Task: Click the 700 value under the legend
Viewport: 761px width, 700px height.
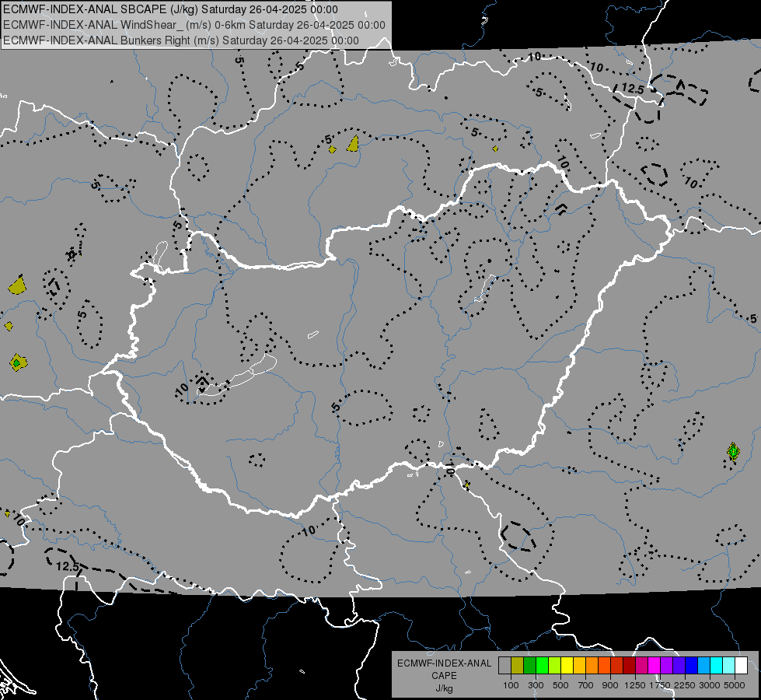Action: pos(586,685)
